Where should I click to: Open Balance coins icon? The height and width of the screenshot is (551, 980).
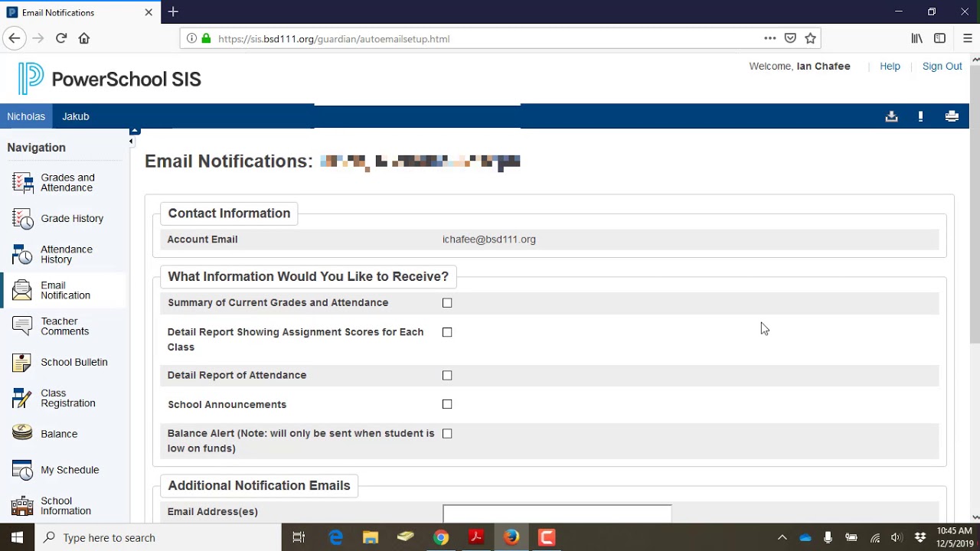coord(23,433)
